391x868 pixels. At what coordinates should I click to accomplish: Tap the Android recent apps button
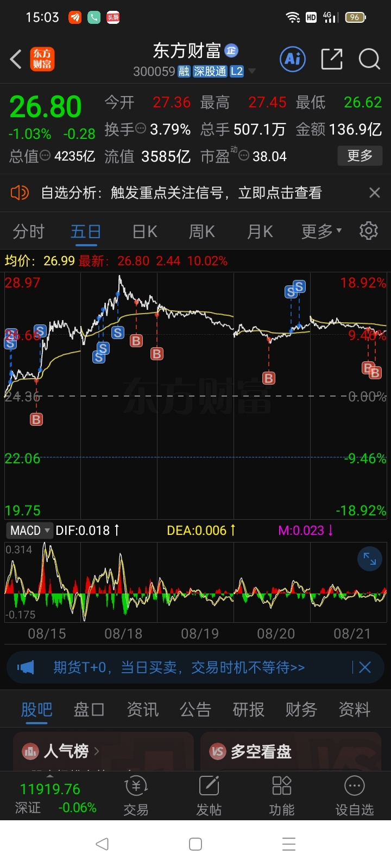pyautogui.click(x=289, y=844)
